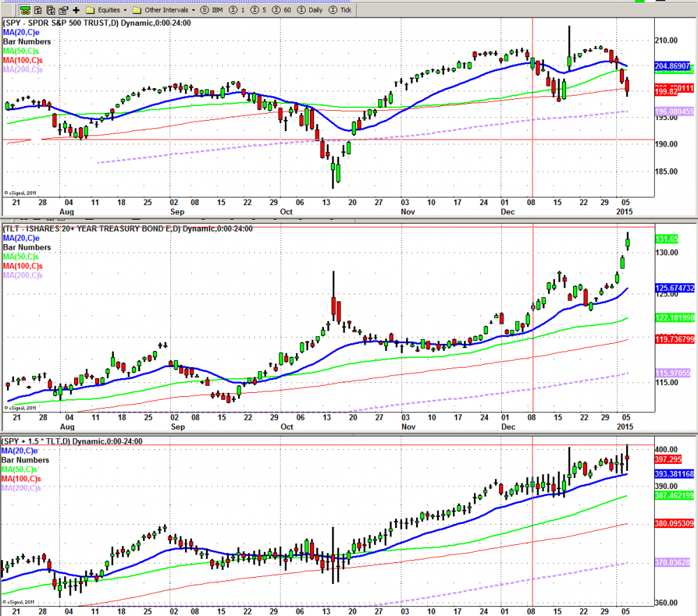698x616 pixels.
Task: Click the 387.462199 green price tag
Action: click(674, 495)
